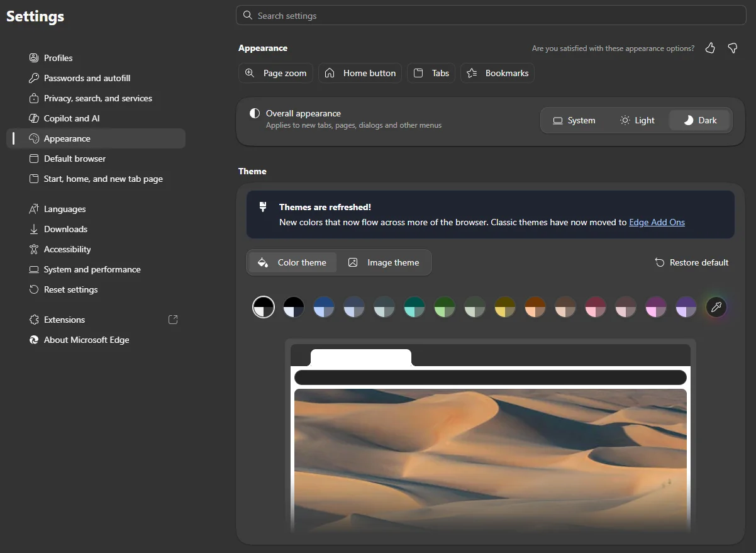Select Appearance in the settings sidebar
The image size is (756, 553).
point(96,138)
